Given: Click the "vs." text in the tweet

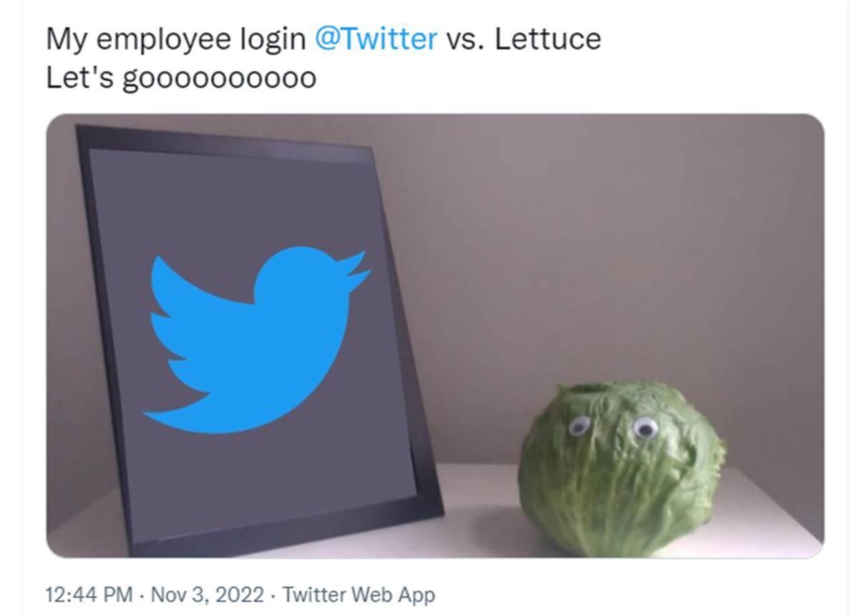Looking at the screenshot, I should click(x=466, y=40).
